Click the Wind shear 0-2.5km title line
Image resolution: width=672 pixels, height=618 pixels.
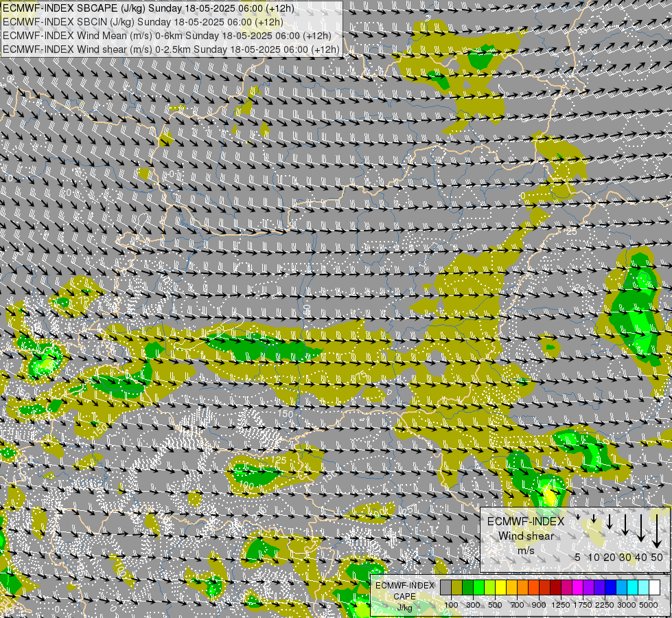click(x=171, y=49)
